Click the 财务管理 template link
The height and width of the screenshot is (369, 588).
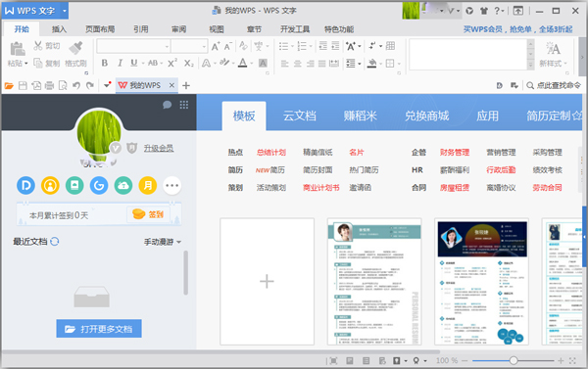pyautogui.click(x=455, y=153)
